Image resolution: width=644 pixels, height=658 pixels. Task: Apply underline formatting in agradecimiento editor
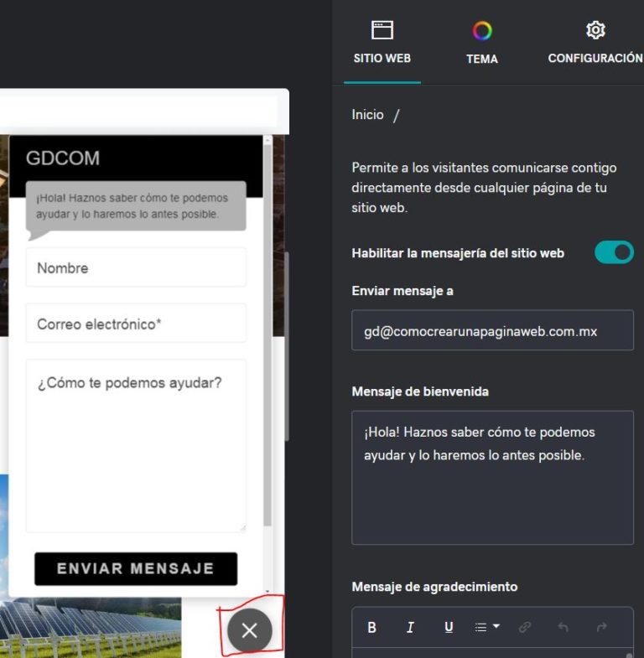click(x=449, y=627)
